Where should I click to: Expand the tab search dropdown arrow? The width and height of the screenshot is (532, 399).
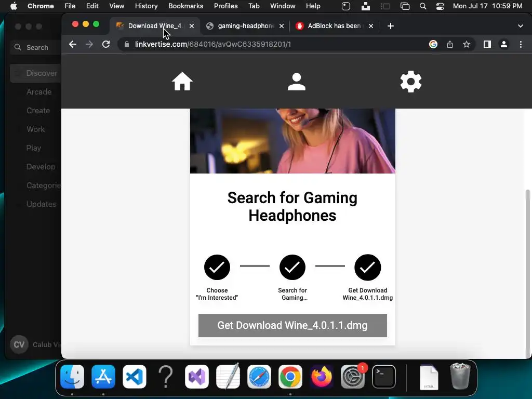(521, 26)
